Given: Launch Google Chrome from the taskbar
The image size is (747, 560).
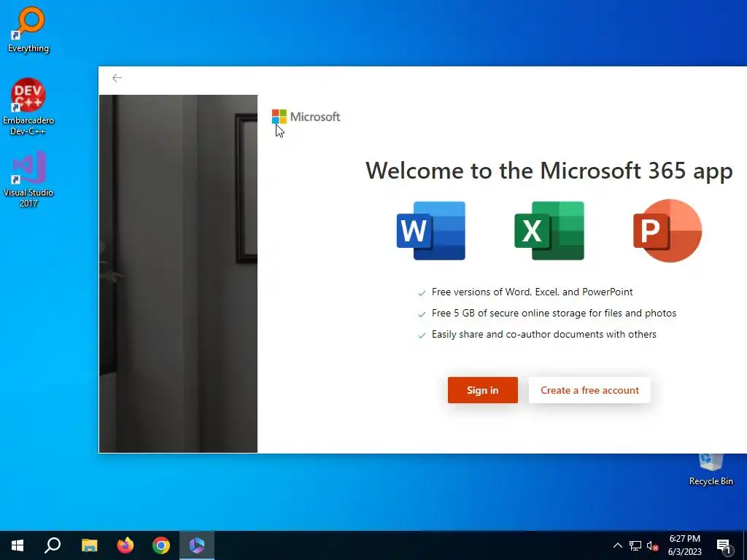Looking at the screenshot, I should tap(161, 545).
